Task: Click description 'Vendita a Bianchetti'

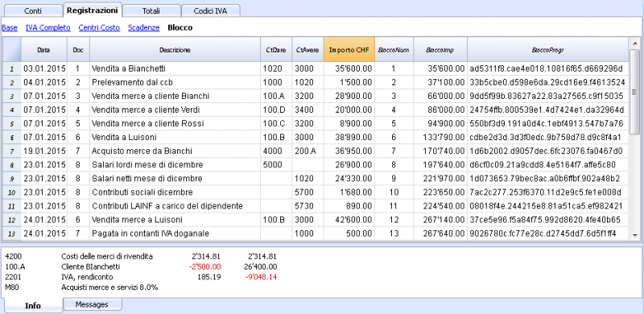Action: [175, 68]
